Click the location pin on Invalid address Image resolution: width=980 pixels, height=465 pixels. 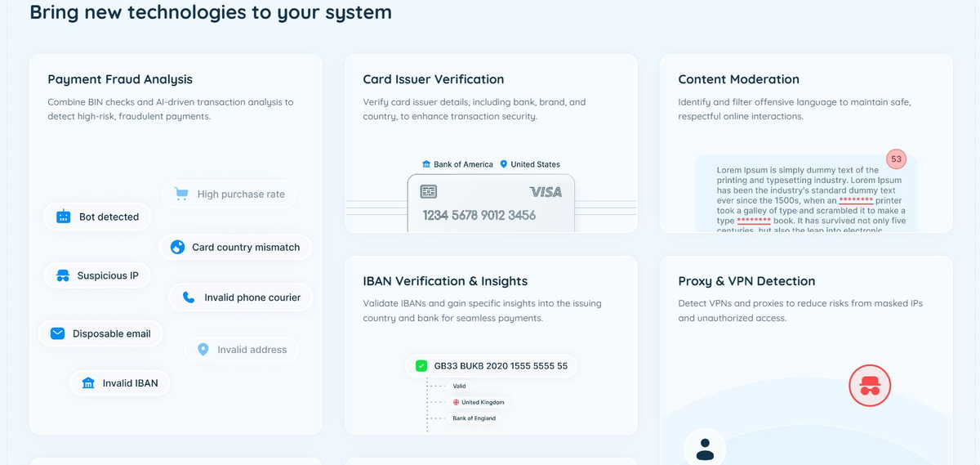pyautogui.click(x=203, y=350)
